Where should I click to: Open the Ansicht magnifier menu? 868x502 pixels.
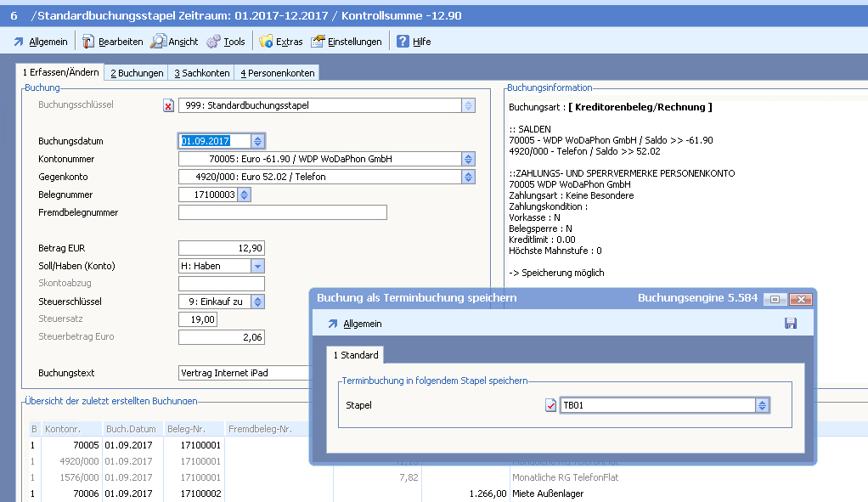174,42
